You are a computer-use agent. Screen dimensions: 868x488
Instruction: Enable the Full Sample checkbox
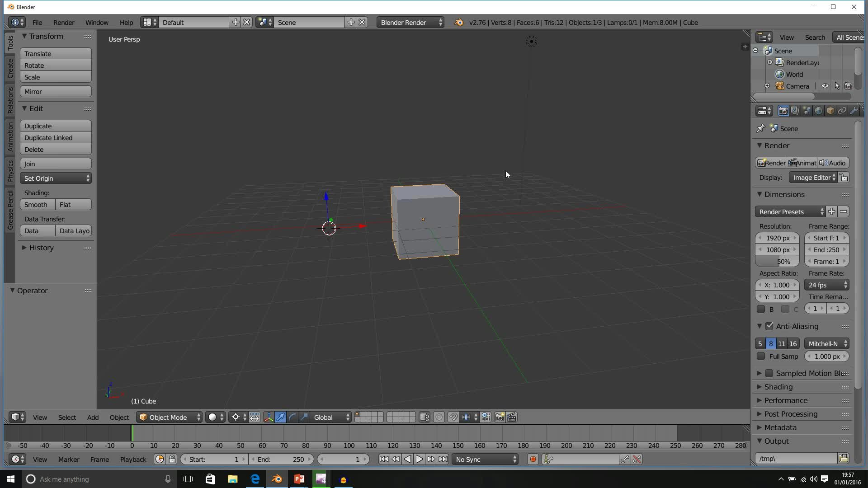(x=761, y=357)
